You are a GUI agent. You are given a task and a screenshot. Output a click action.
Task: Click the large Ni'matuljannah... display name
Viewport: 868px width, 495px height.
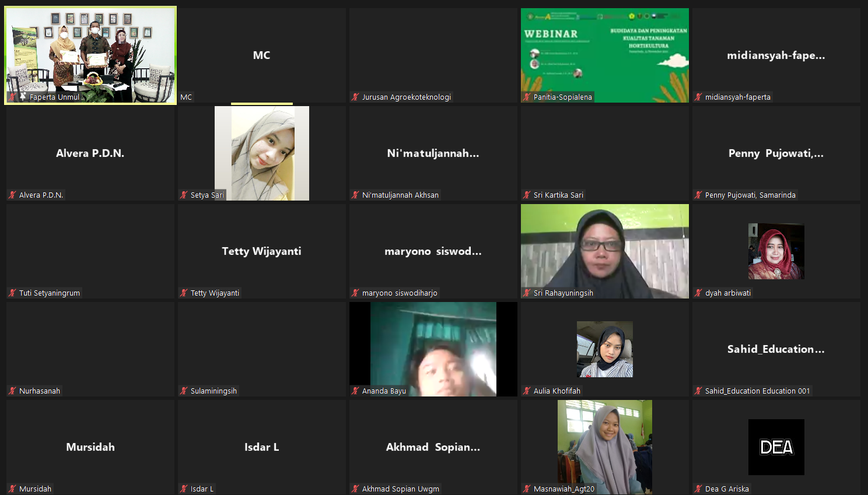click(433, 153)
